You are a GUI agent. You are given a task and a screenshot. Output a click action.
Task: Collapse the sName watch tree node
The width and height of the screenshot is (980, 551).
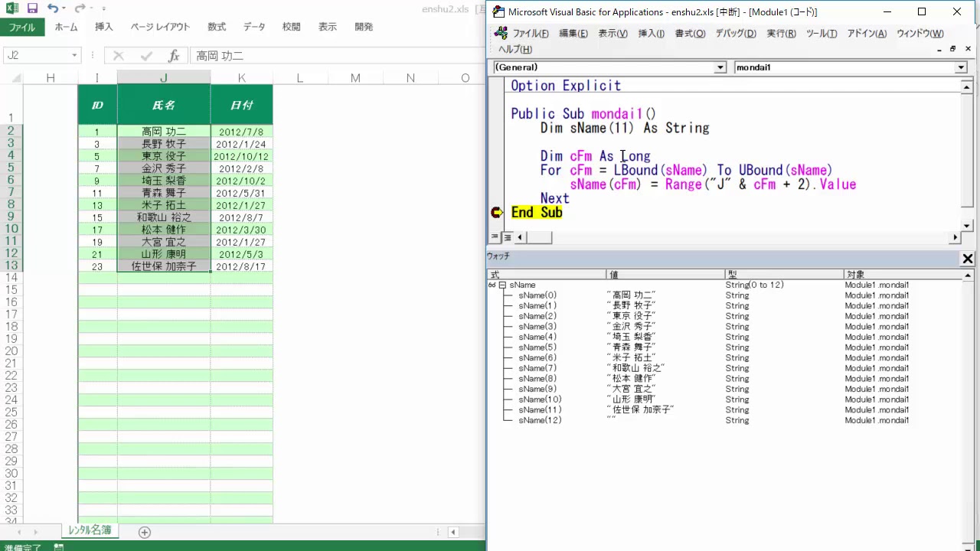tap(502, 285)
